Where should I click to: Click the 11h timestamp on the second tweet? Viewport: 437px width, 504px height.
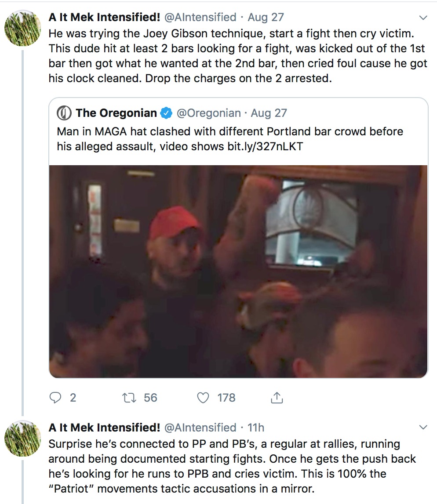(255, 428)
